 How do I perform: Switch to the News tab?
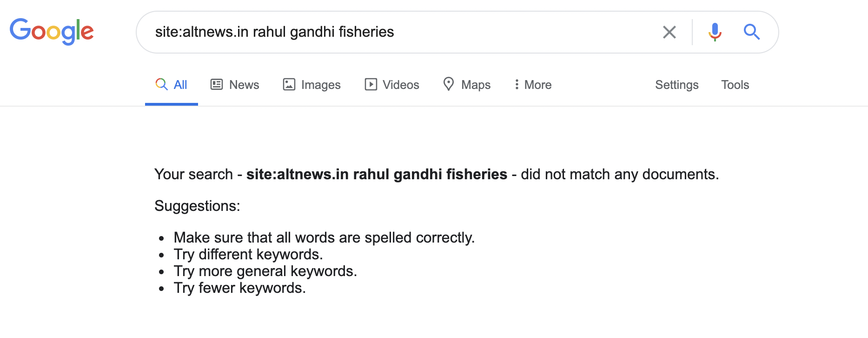point(244,85)
